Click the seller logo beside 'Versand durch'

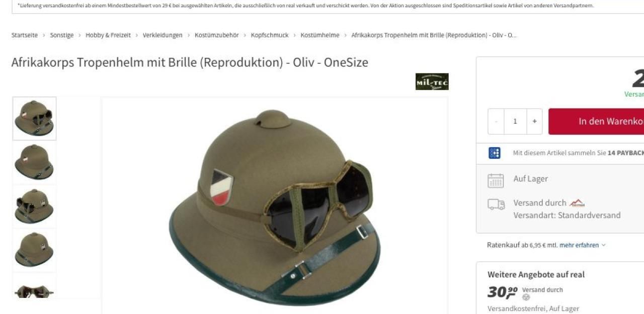pyautogui.click(x=577, y=203)
